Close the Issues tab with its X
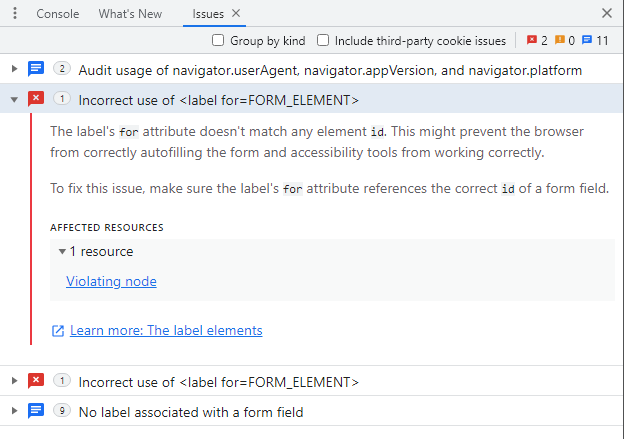The height and width of the screenshot is (439, 624). [235, 14]
